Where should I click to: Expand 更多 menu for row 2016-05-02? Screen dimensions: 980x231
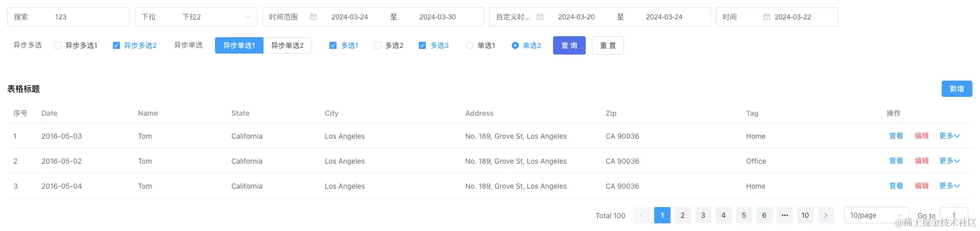click(x=949, y=161)
